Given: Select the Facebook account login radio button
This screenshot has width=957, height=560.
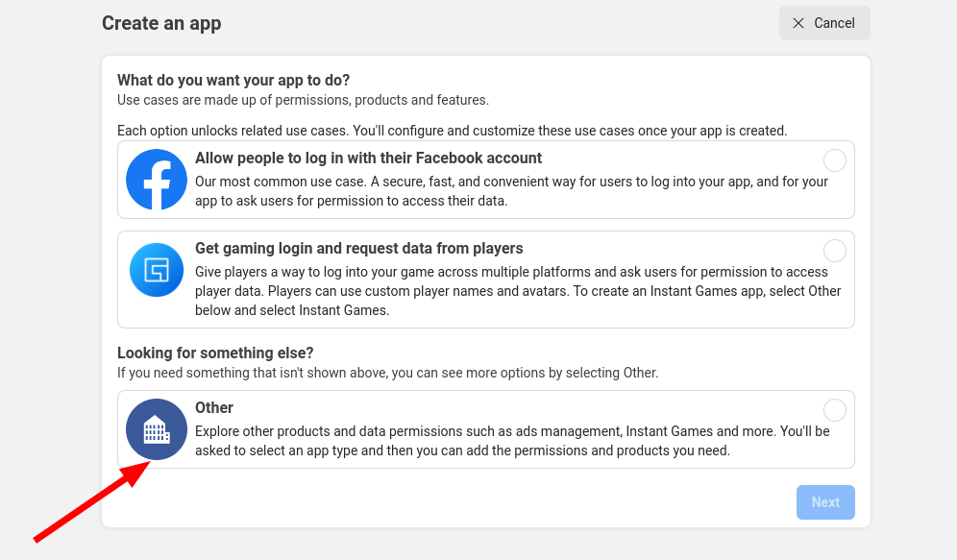Looking at the screenshot, I should point(835,160).
